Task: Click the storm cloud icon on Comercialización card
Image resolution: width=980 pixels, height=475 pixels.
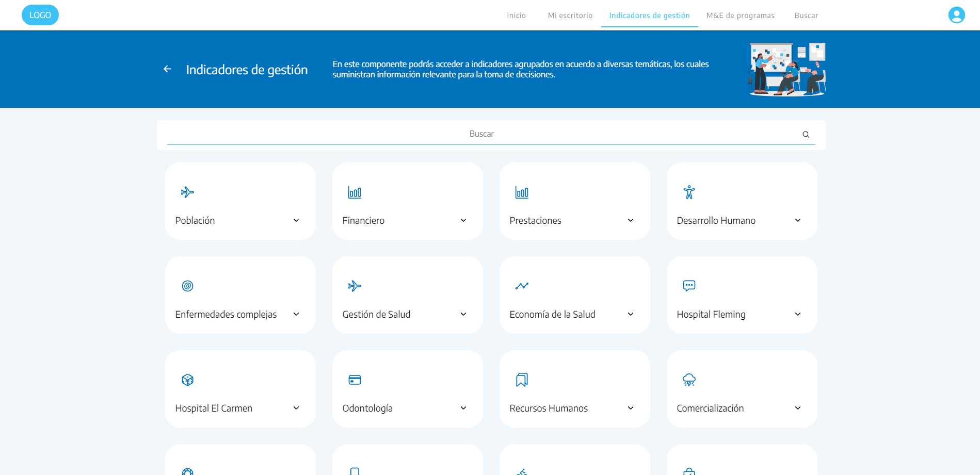Action: 689,380
